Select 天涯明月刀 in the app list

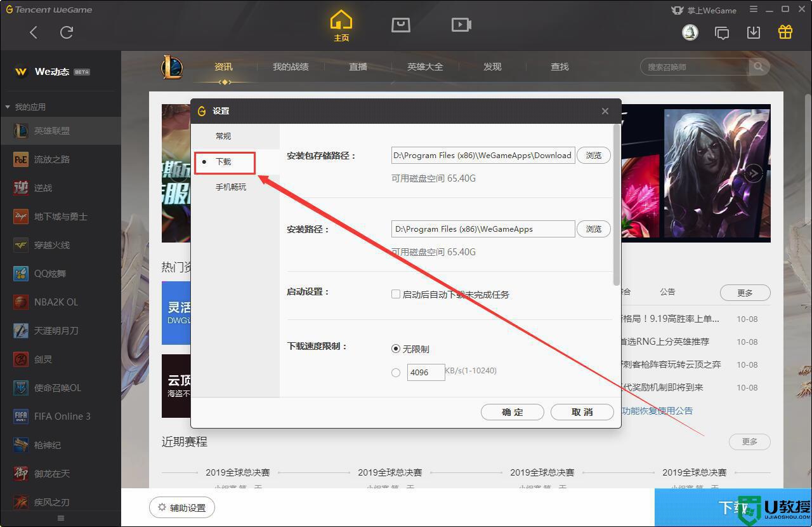point(60,331)
